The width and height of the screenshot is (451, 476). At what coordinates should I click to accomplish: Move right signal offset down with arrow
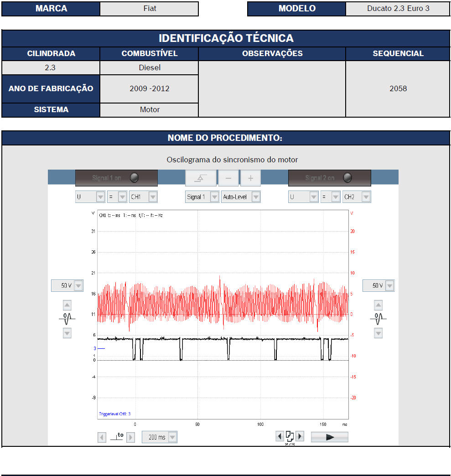(378, 333)
